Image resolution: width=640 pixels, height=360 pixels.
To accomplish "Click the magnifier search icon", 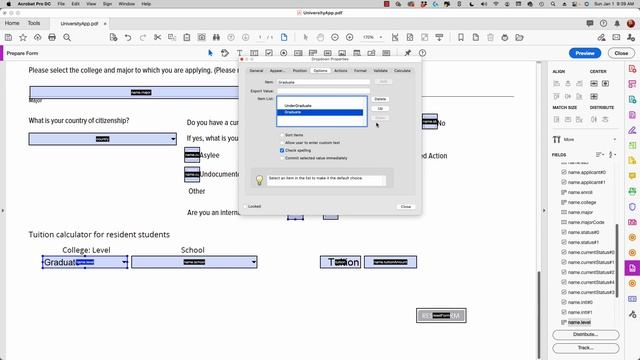I will click(x=67, y=38).
